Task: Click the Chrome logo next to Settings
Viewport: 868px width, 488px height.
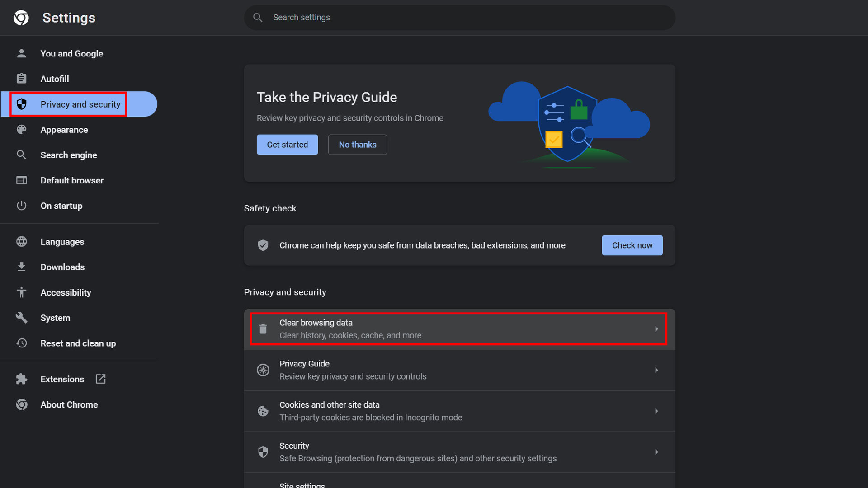Action: pyautogui.click(x=21, y=18)
